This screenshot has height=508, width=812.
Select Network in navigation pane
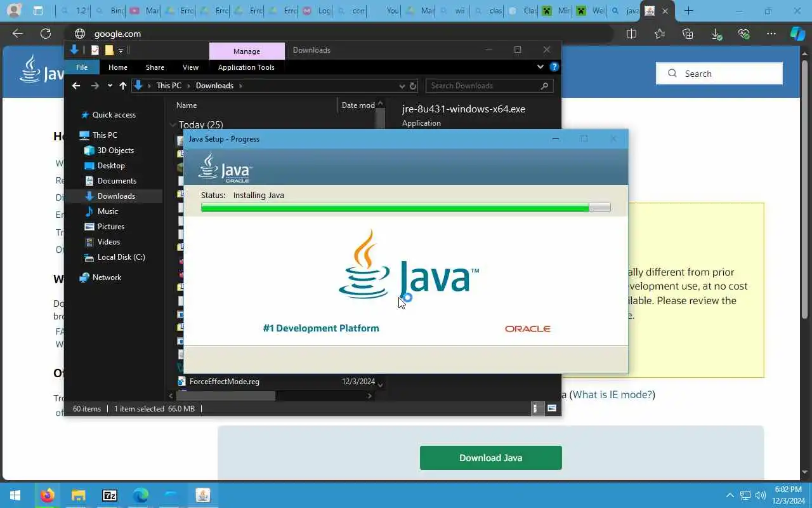pos(107,277)
